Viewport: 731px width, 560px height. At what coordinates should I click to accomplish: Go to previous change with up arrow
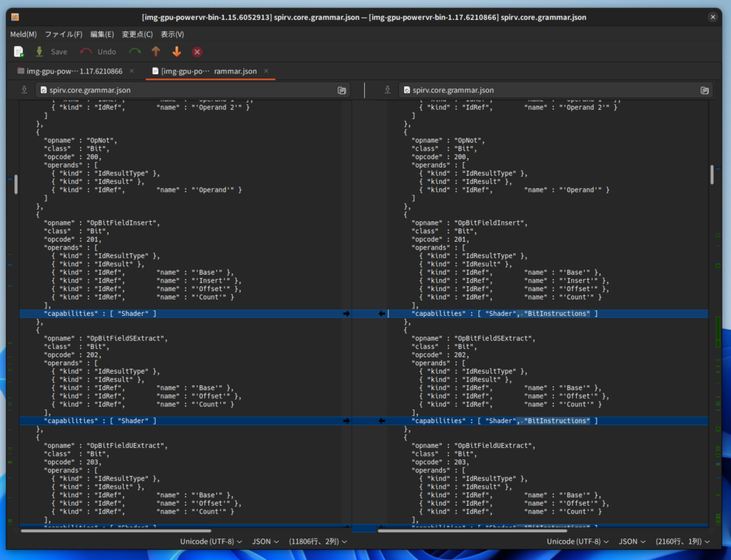(156, 51)
